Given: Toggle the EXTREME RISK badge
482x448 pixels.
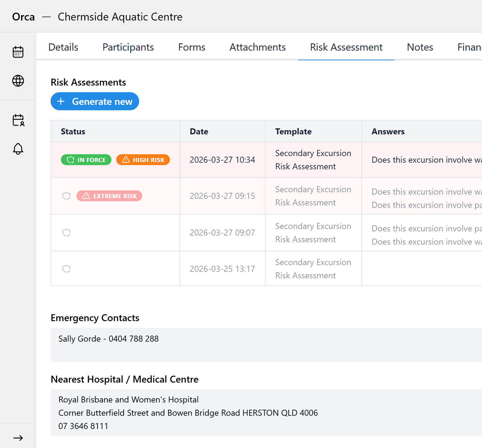Looking at the screenshot, I should [x=109, y=196].
